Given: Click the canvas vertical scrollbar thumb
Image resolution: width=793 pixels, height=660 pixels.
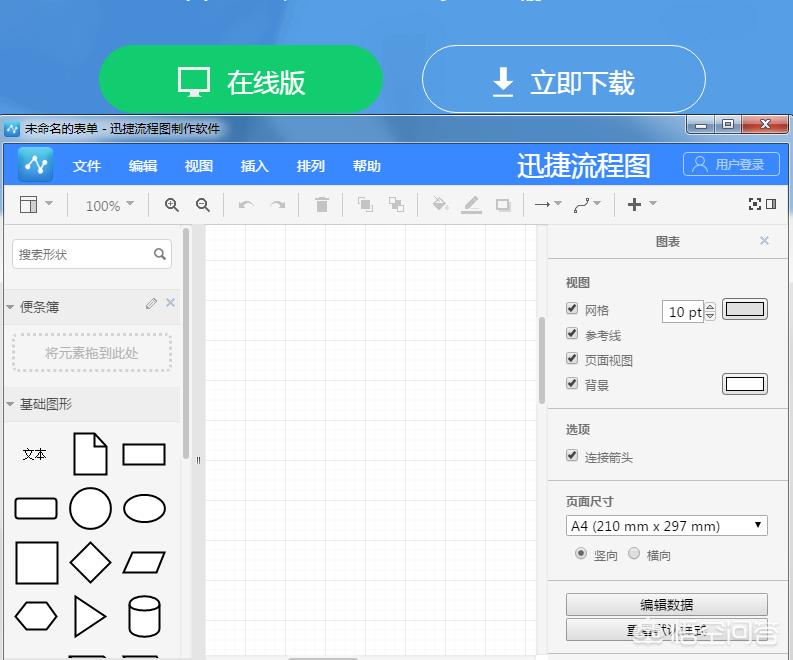Looking at the screenshot, I should [x=542, y=360].
